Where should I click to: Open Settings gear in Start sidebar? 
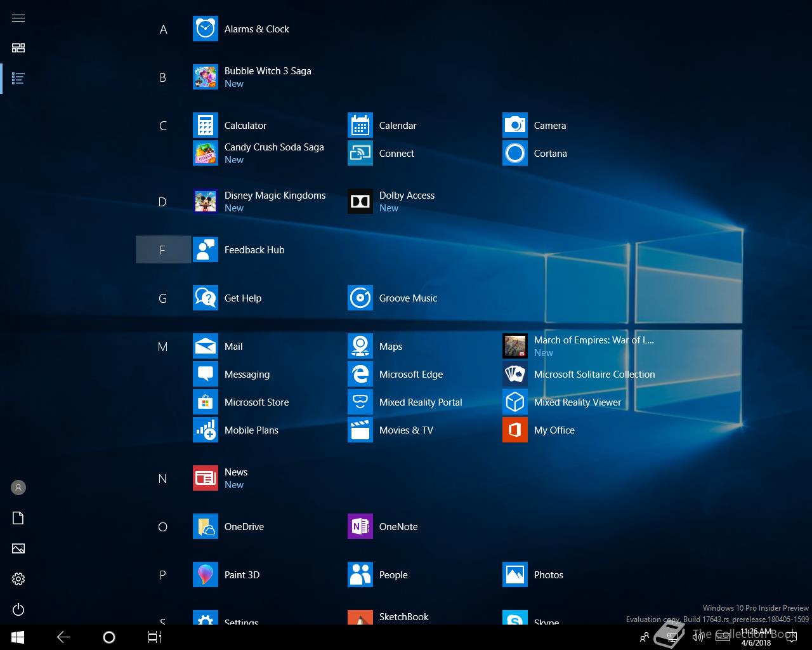tap(18, 579)
